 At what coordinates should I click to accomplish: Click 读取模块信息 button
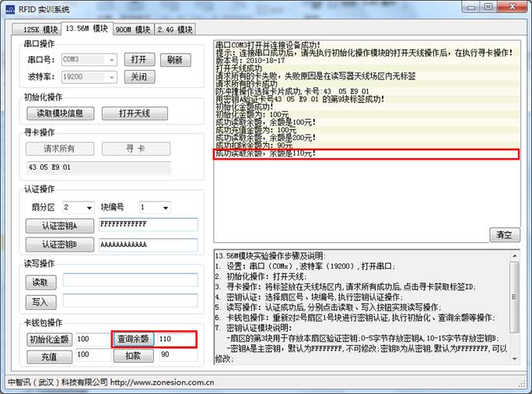click(x=60, y=114)
